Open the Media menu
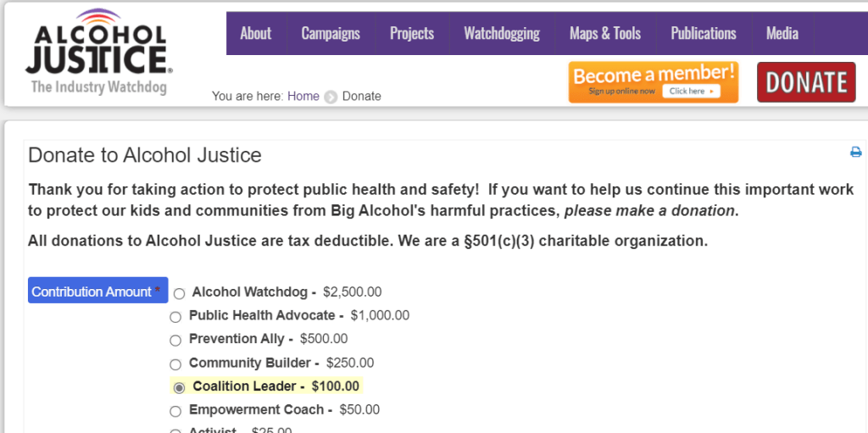 coord(782,34)
